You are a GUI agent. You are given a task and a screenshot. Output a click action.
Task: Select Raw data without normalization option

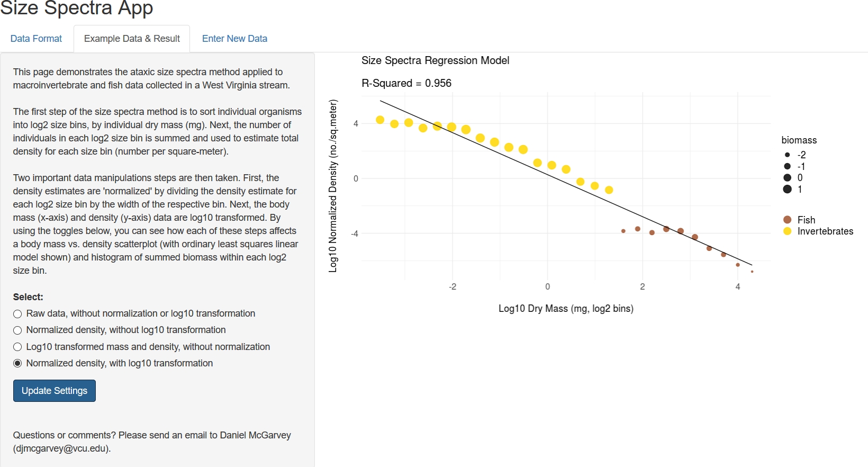click(x=17, y=314)
